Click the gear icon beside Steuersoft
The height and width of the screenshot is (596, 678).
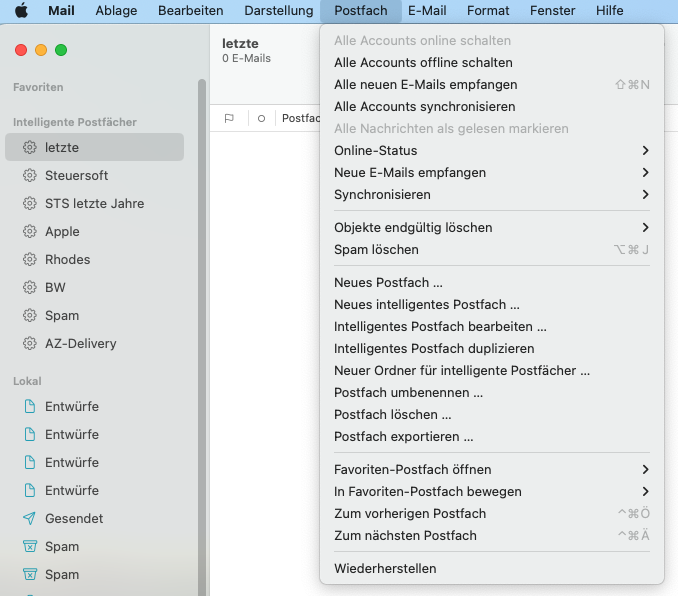tap(30, 175)
